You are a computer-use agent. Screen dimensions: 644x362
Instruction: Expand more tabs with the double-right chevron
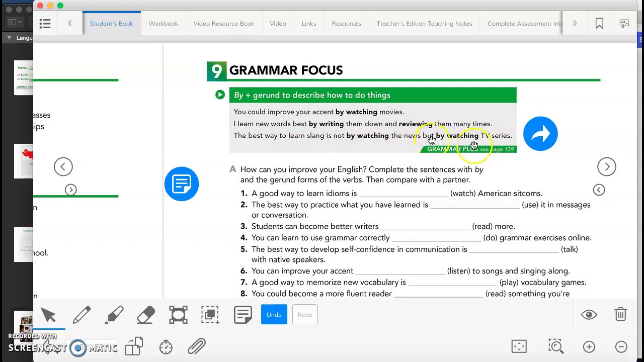[x=575, y=24]
